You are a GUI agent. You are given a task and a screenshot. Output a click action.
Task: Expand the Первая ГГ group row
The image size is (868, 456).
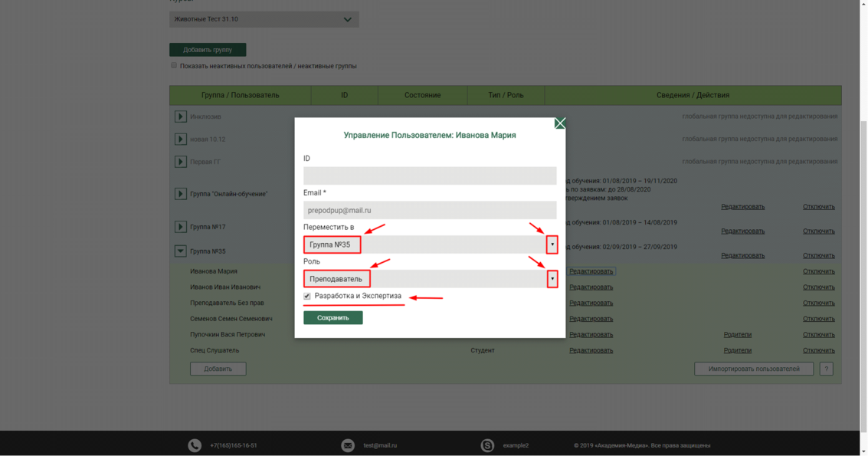coord(181,162)
